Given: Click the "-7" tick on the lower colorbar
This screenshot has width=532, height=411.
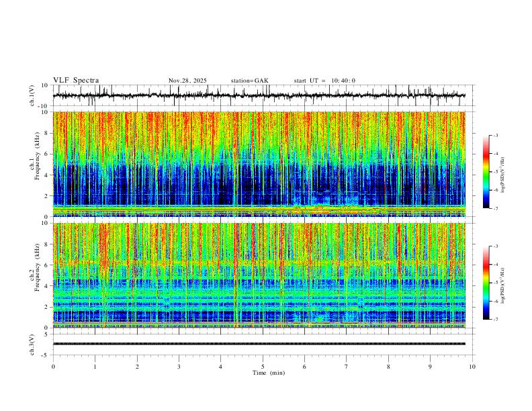Looking at the screenshot, I should click(496, 320).
